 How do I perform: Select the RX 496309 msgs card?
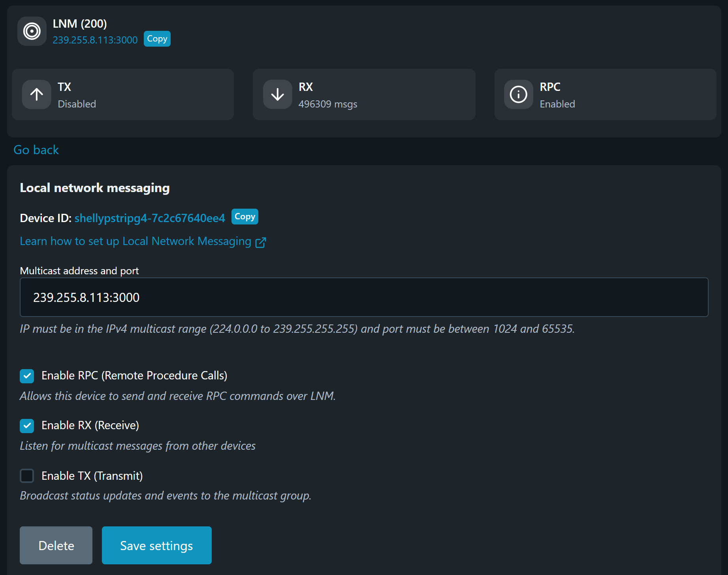click(x=364, y=94)
